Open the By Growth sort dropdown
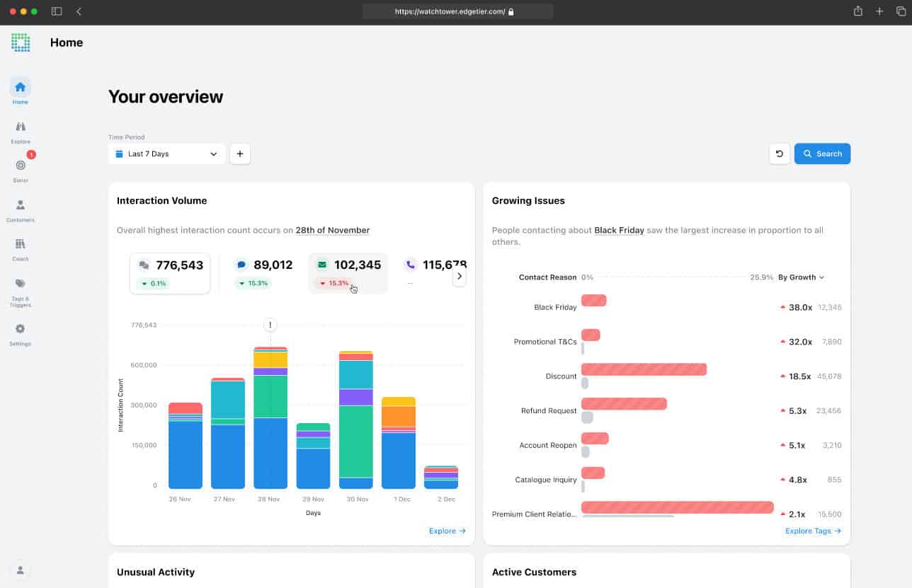The width and height of the screenshot is (912, 588). (x=801, y=277)
